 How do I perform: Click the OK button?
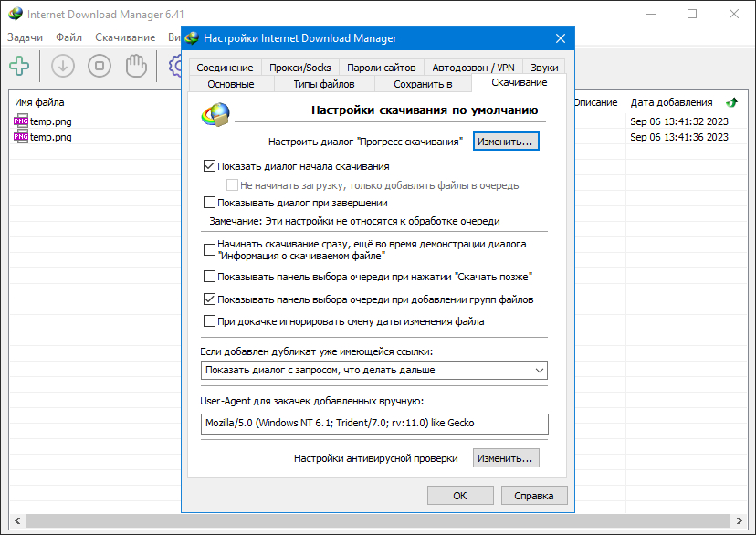coord(460,496)
